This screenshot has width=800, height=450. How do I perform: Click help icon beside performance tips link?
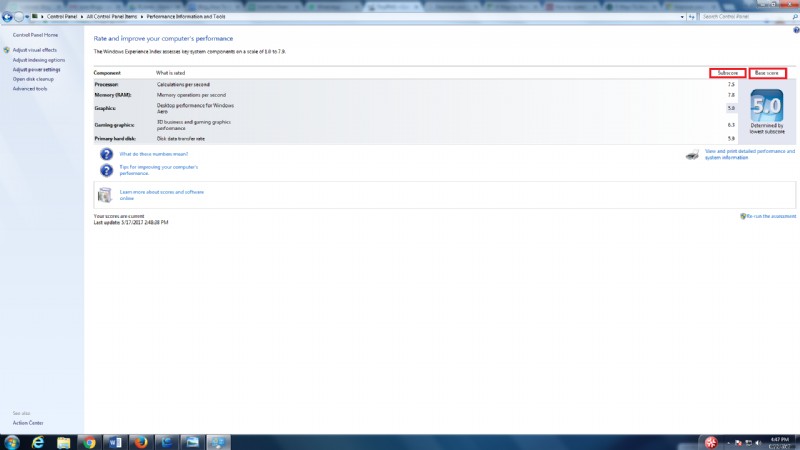point(106,170)
